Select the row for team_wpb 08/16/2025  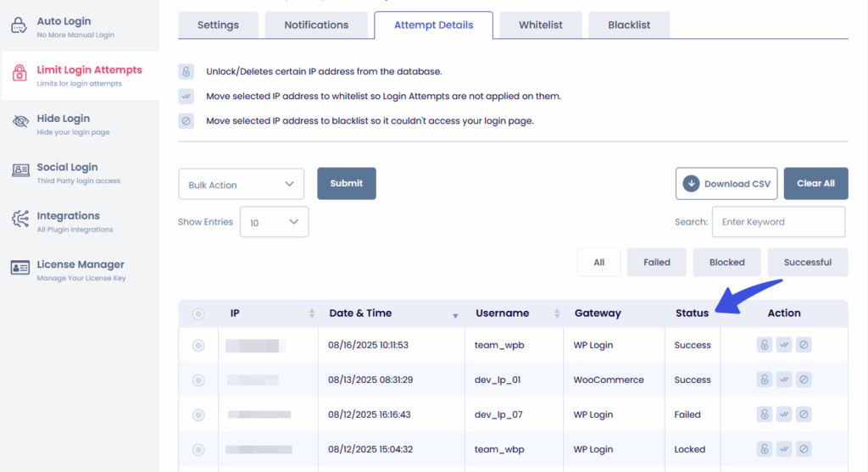click(x=198, y=345)
